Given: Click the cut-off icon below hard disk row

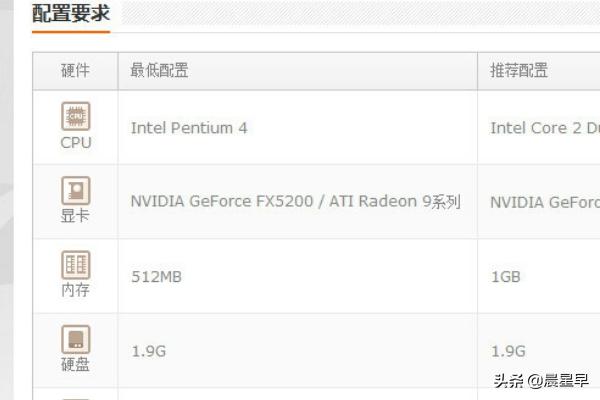Looking at the screenshot, I should [x=76, y=396].
